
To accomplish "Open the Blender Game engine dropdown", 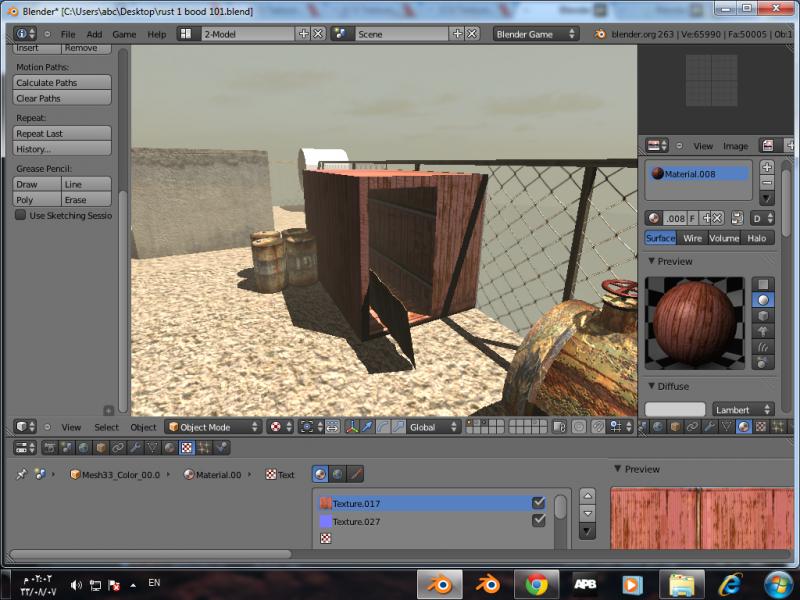I will [x=536, y=34].
